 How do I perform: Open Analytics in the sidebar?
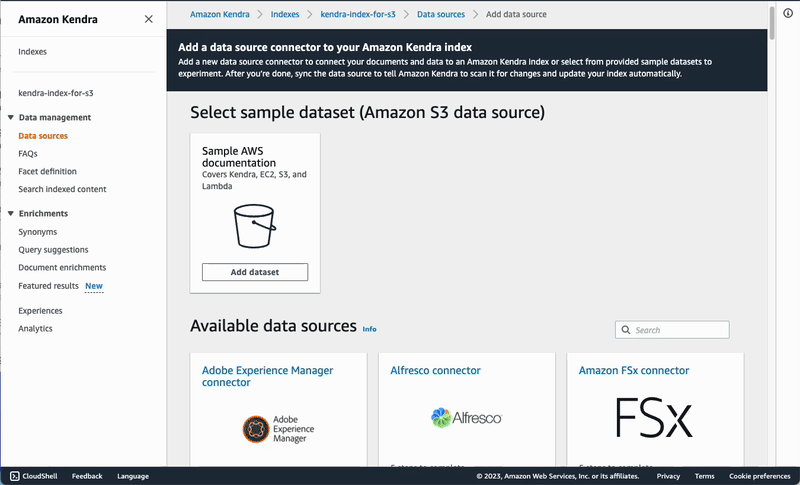point(35,328)
